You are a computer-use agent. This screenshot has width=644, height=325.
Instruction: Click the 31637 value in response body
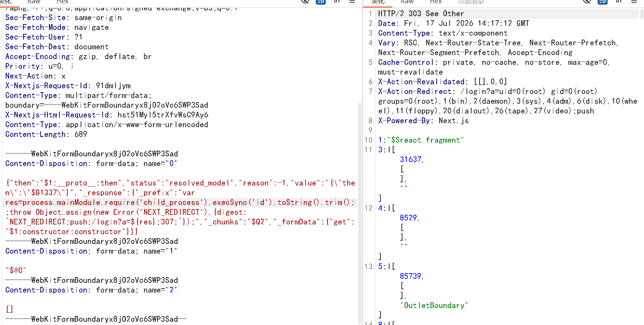tap(411, 160)
